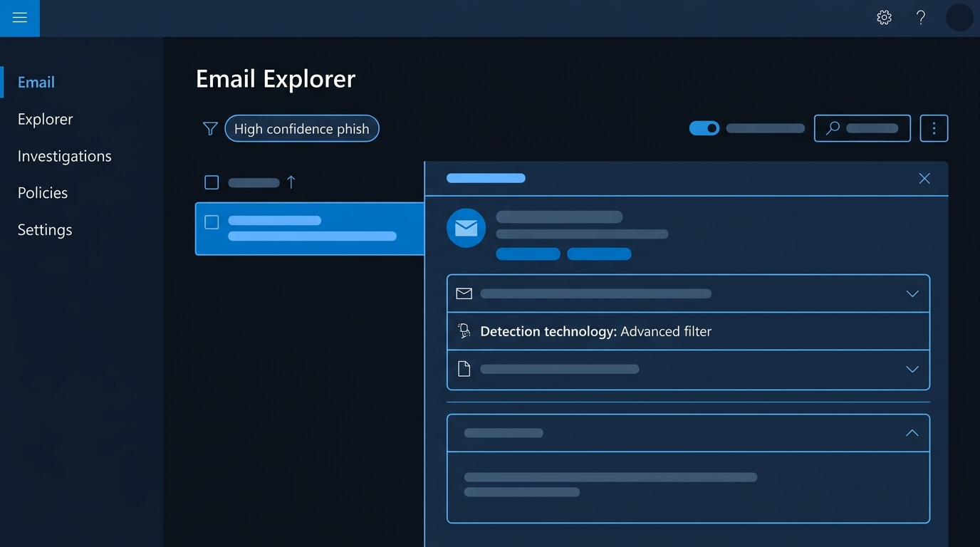
Task: Click the Detection technology: Advanced filter row
Action: click(688, 331)
